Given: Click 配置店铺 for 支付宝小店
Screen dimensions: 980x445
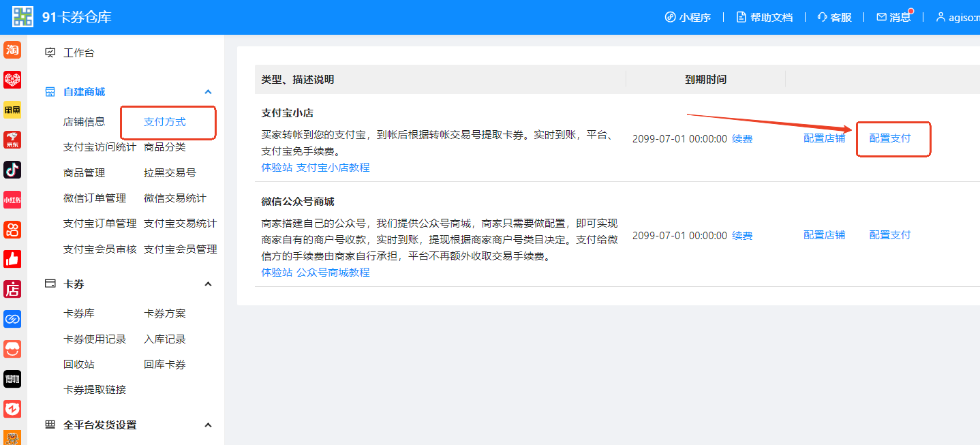Looking at the screenshot, I should [x=824, y=138].
